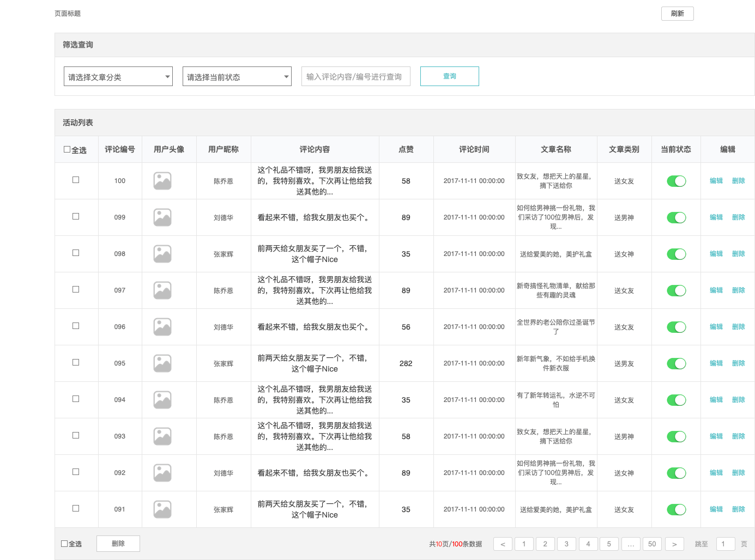Click 刘德华's avatar image icon in row 099

(x=162, y=217)
